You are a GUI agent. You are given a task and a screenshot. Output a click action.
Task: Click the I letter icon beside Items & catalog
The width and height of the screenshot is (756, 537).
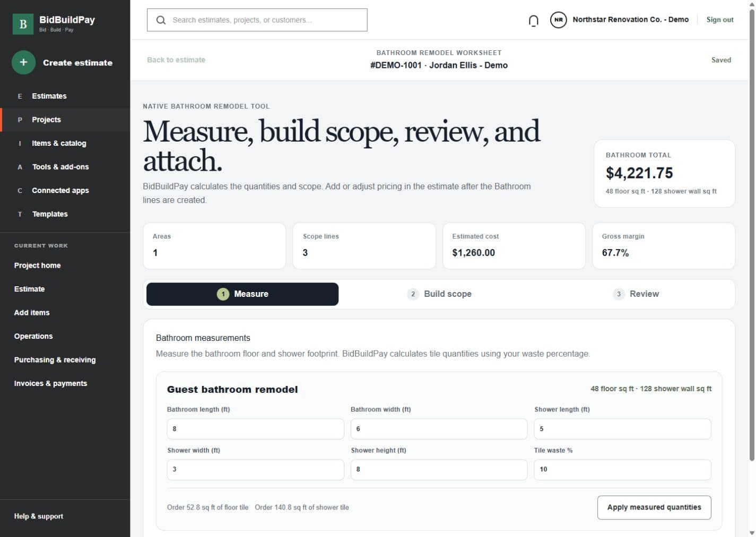point(20,143)
